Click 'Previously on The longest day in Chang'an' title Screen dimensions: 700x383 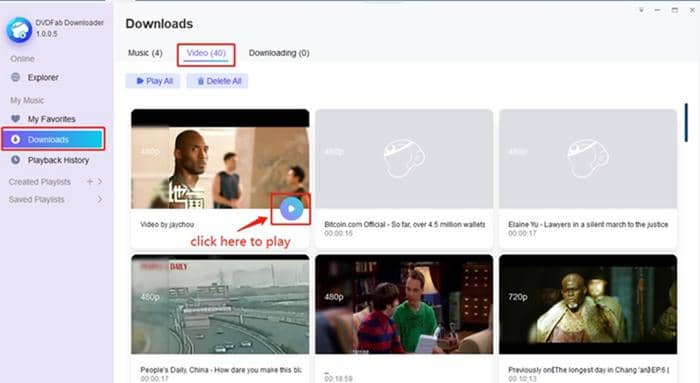[x=588, y=370]
